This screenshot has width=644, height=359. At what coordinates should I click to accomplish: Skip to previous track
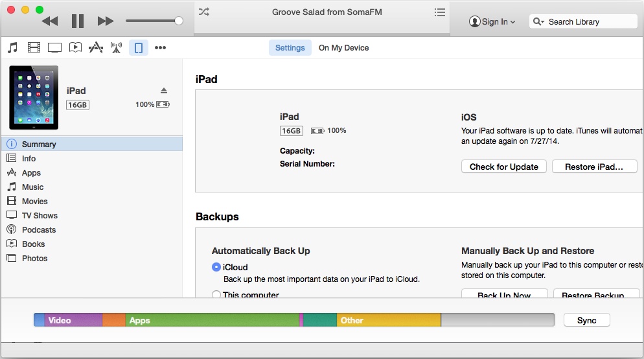(50, 21)
